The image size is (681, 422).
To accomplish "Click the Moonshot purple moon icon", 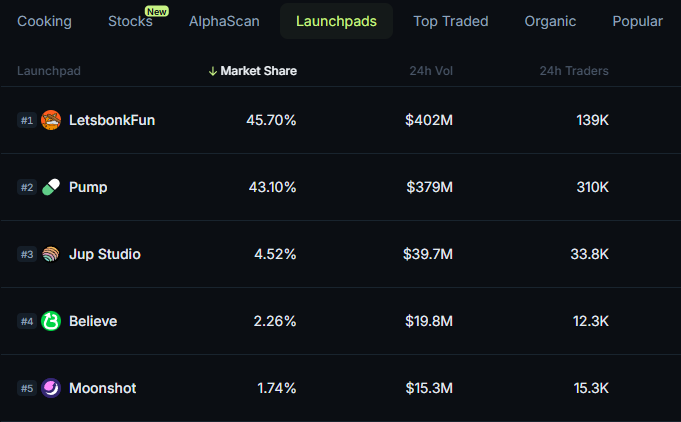I will pyautogui.click(x=51, y=388).
